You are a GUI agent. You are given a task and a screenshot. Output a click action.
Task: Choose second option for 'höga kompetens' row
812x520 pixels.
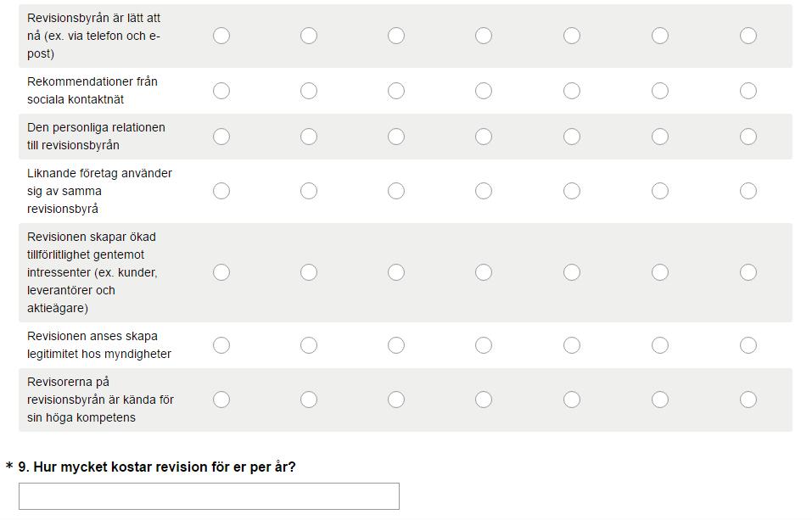click(309, 400)
